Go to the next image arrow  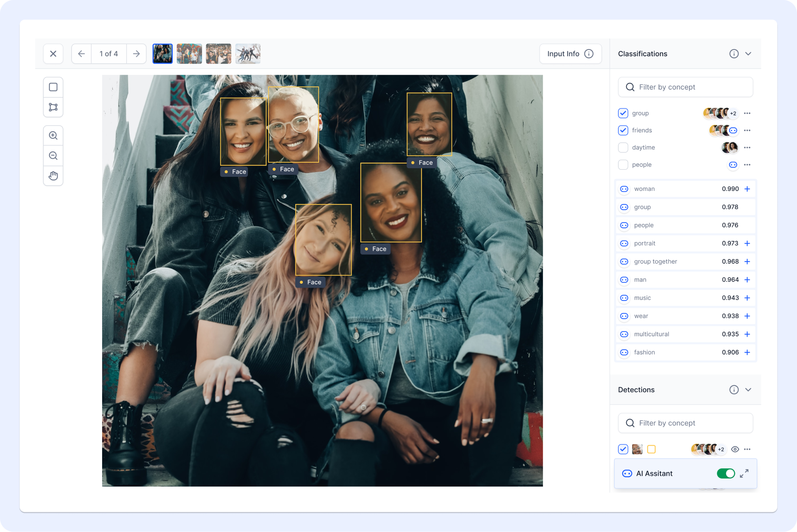coord(136,54)
